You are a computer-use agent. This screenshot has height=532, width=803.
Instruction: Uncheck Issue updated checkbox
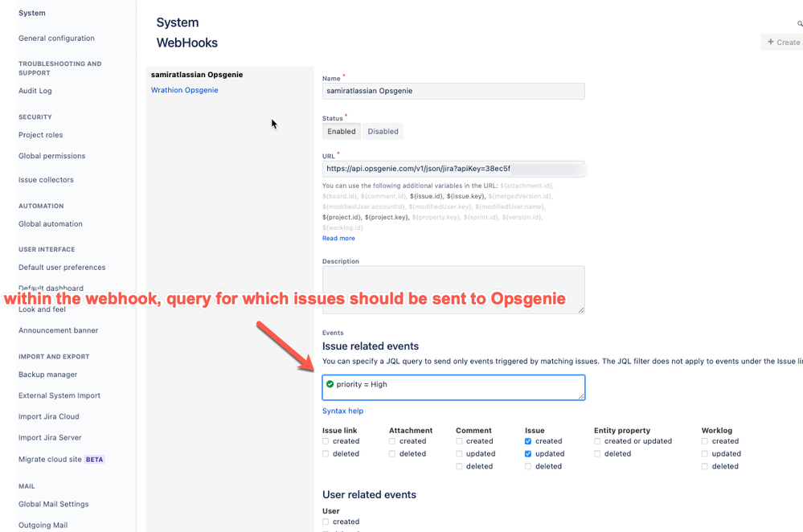(528, 454)
